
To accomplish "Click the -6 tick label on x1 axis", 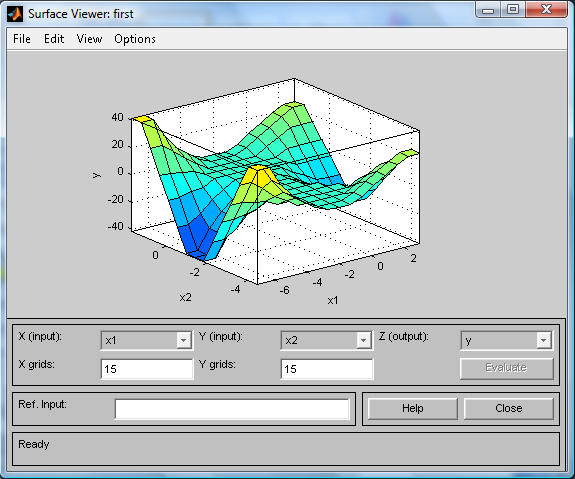I will [x=285, y=290].
